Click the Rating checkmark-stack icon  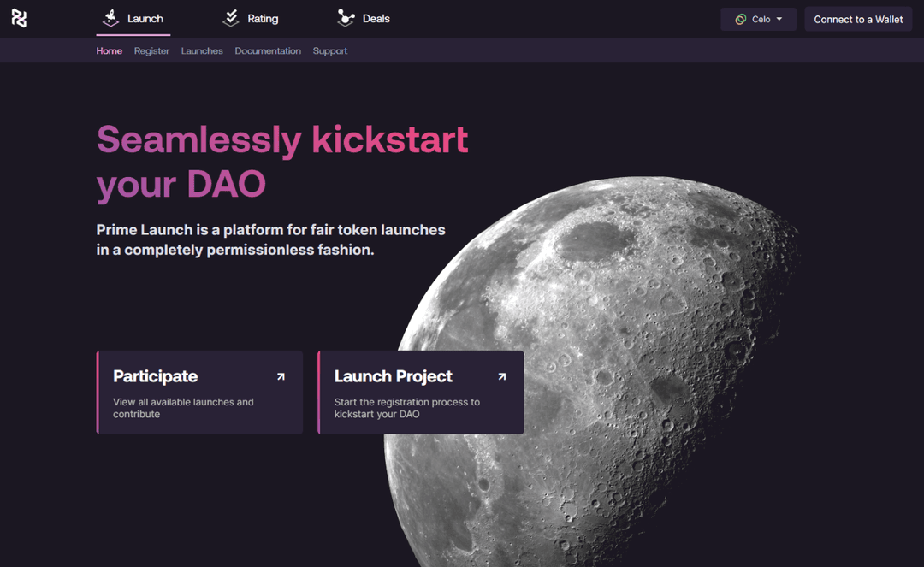click(x=230, y=18)
